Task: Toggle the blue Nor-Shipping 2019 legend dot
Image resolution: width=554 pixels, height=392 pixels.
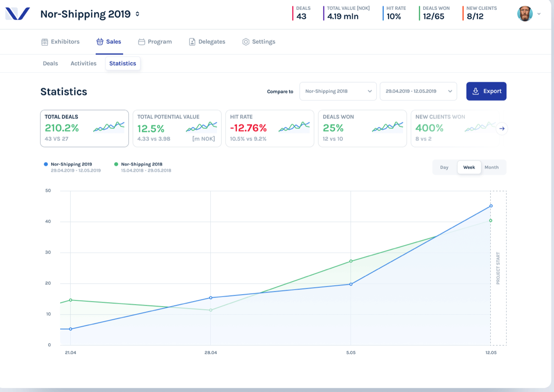Action: click(46, 164)
